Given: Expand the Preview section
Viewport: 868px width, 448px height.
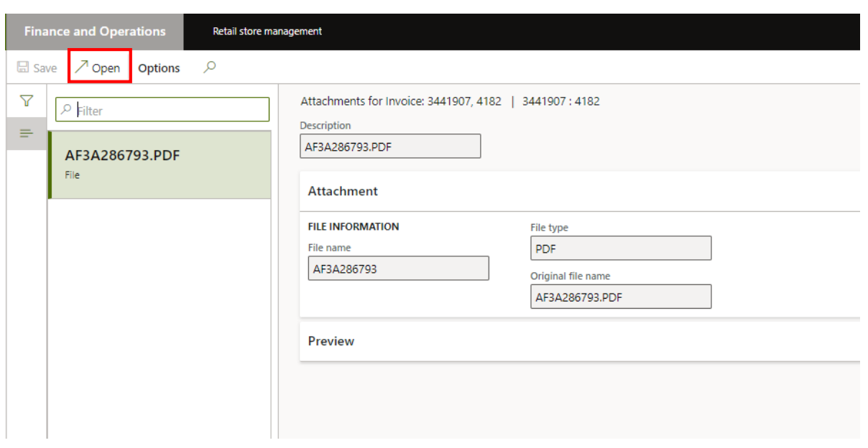Looking at the screenshot, I should (x=331, y=341).
